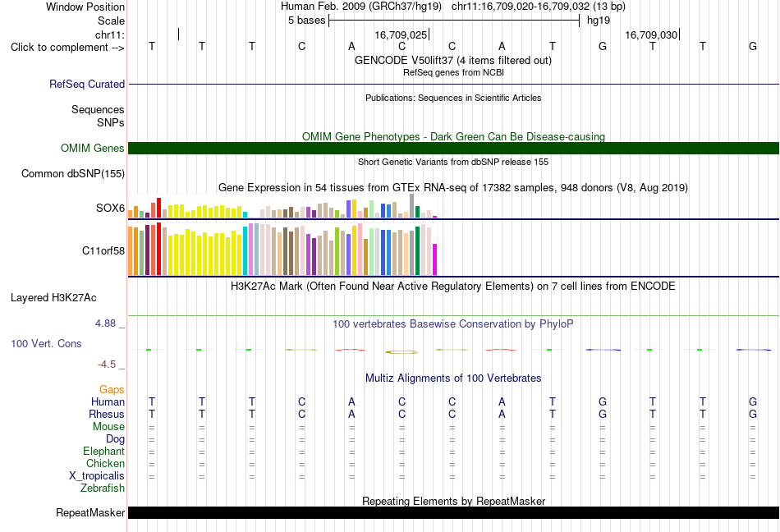Click the Elephant alignment row label
Viewport: 780px width, 532px height.
point(103,451)
